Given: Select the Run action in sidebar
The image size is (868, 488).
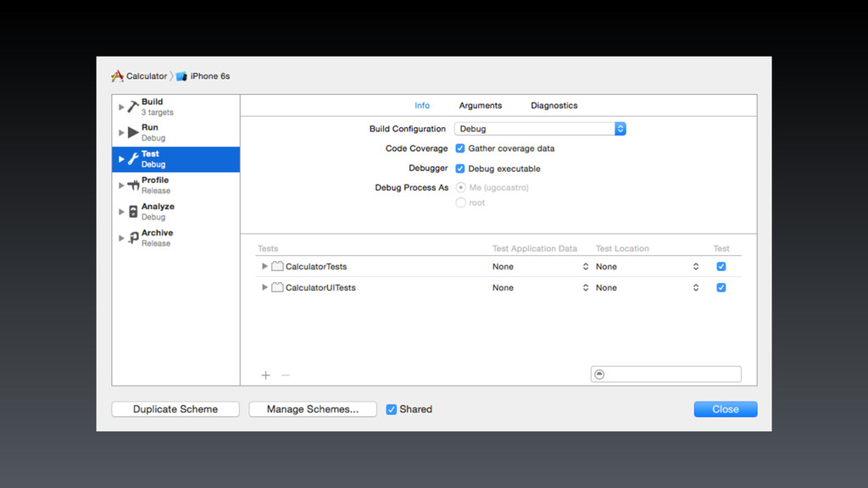Looking at the screenshot, I should point(176,133).
